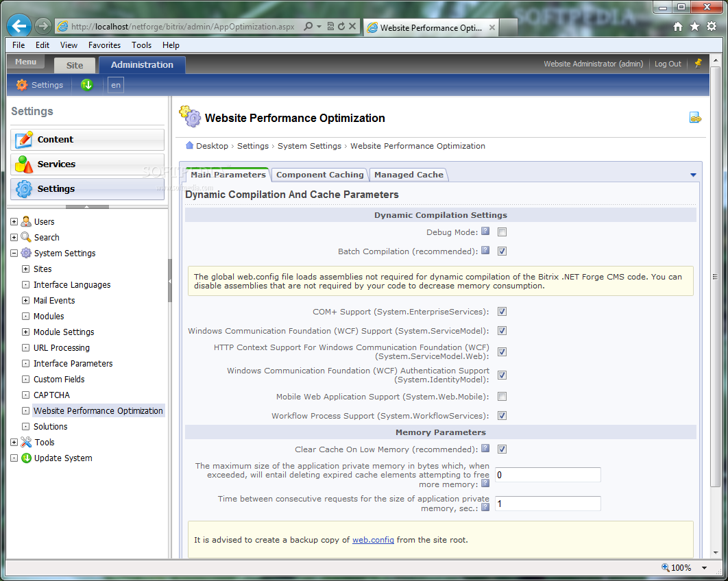The width and height of the screenshot is (728, 581).
Task: Open the File menu
Action: pos(19,45)
